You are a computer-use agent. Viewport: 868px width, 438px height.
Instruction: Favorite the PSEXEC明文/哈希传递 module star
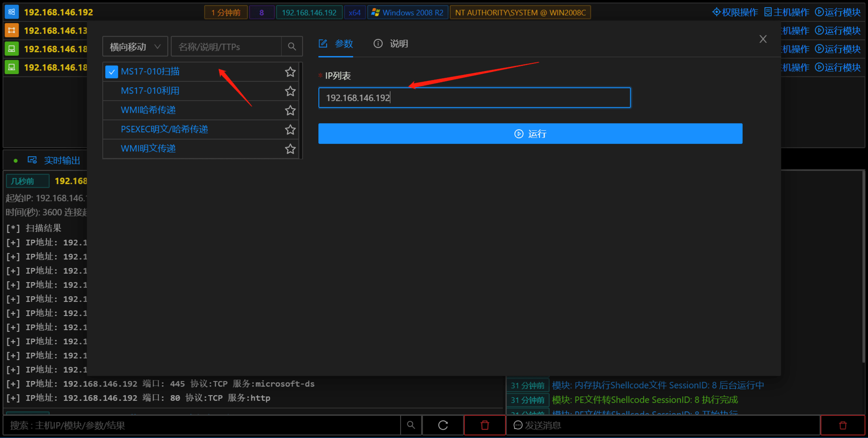(x=290, y=130)
